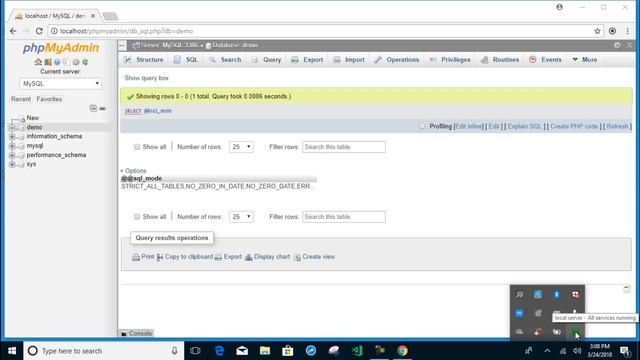
Task: Click Copy to clipboard icon
Action: pos(160,257)
